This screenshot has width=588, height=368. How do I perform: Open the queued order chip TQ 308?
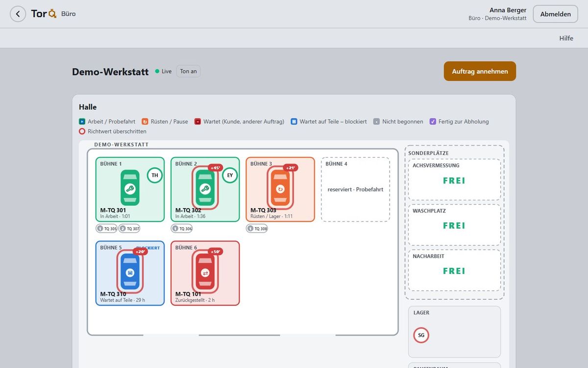[x=257, y=229]
